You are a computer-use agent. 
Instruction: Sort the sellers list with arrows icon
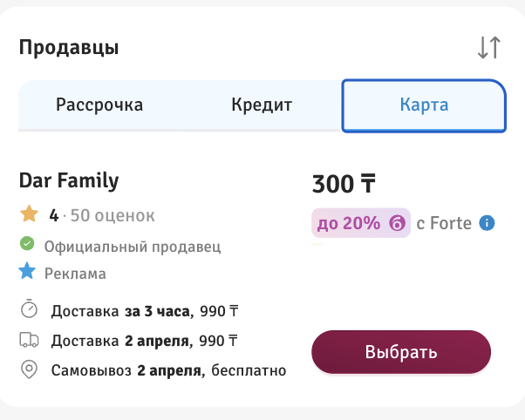(x=489, y=48)
